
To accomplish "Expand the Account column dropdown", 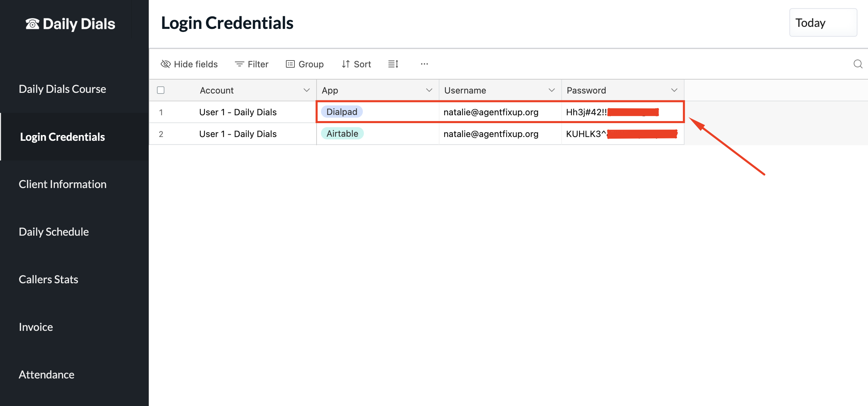I will (x=306, y=90).
